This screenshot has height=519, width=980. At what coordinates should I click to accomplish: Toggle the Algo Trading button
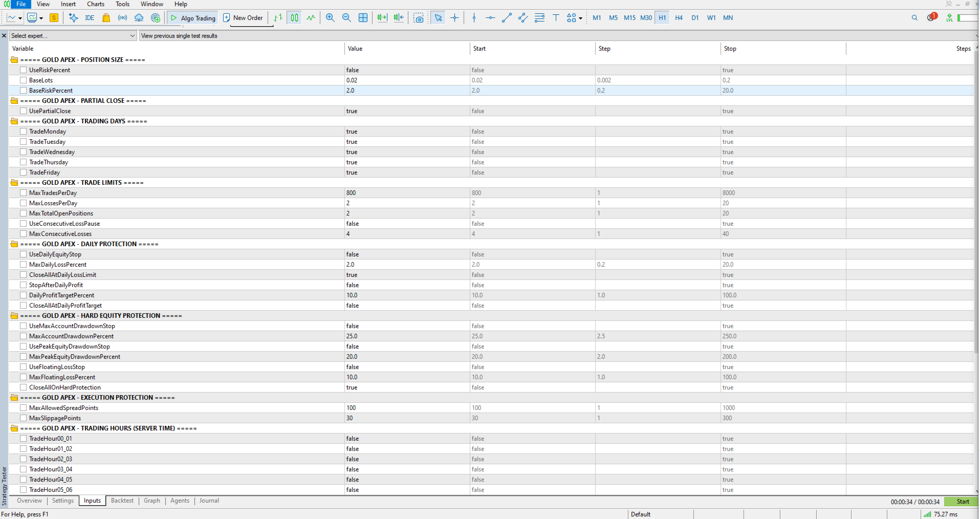tap(193, 18)
